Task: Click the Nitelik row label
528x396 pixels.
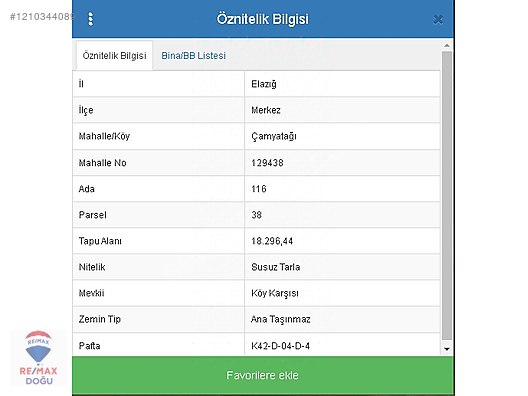Action: pos(92,267)
